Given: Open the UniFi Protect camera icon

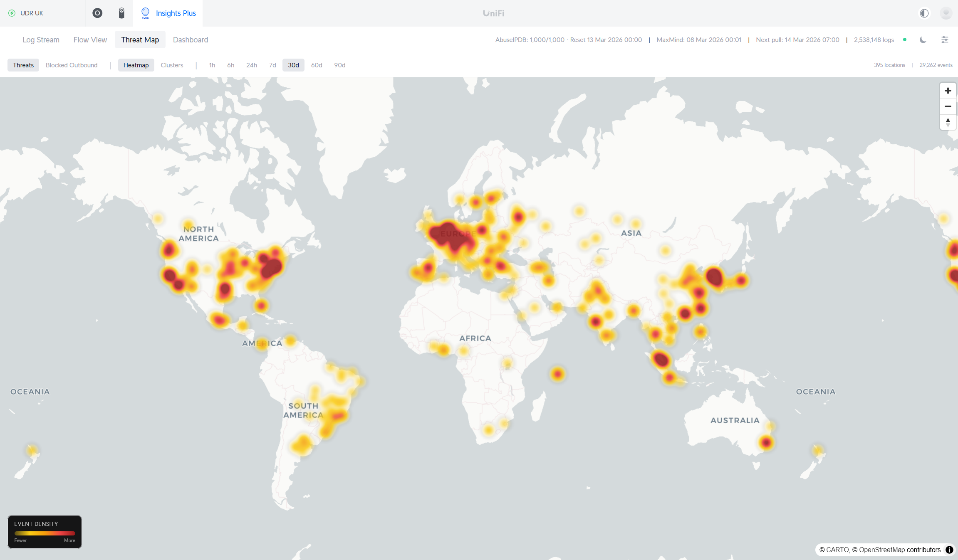Looking at the screenshot, I should point(121,13).
